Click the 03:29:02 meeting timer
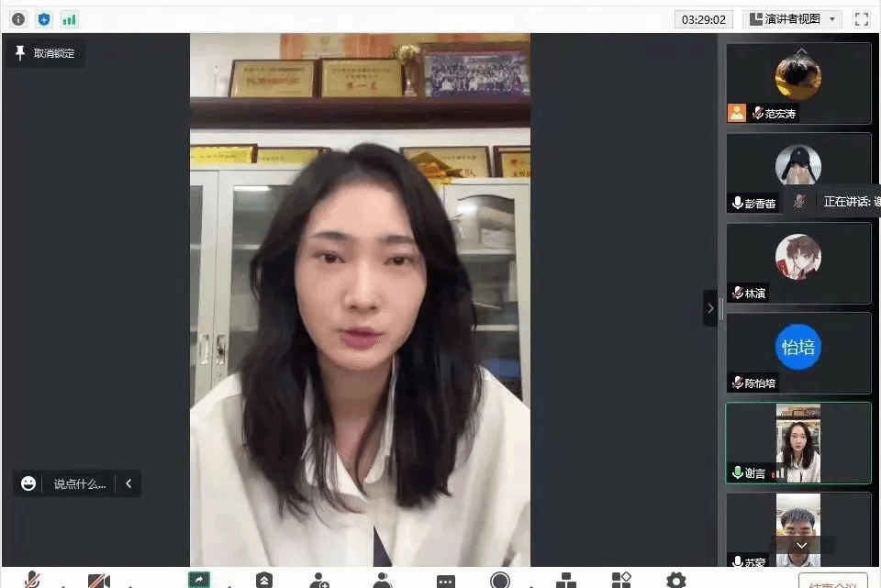Screen dimensions: 881x588 click(704, 19)
